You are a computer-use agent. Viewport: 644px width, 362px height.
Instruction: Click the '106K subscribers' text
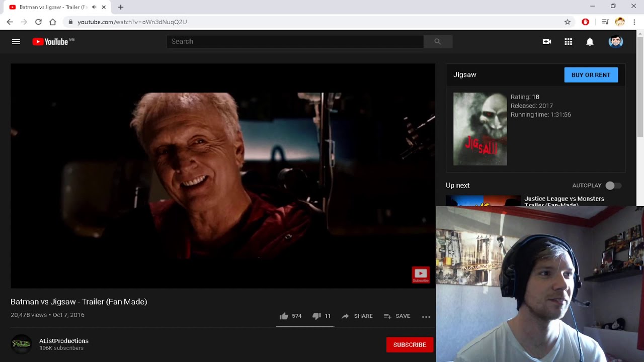coord(61,348)
